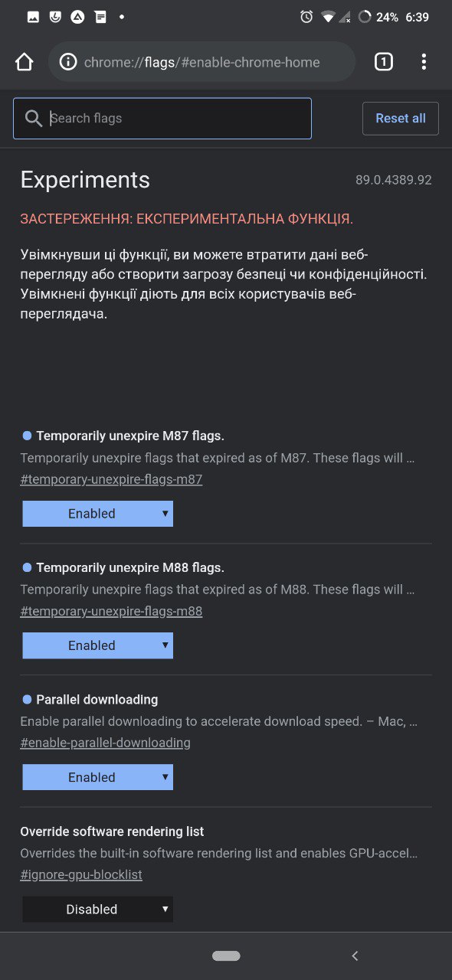Open the site information icon in address bar

[68, 62]
